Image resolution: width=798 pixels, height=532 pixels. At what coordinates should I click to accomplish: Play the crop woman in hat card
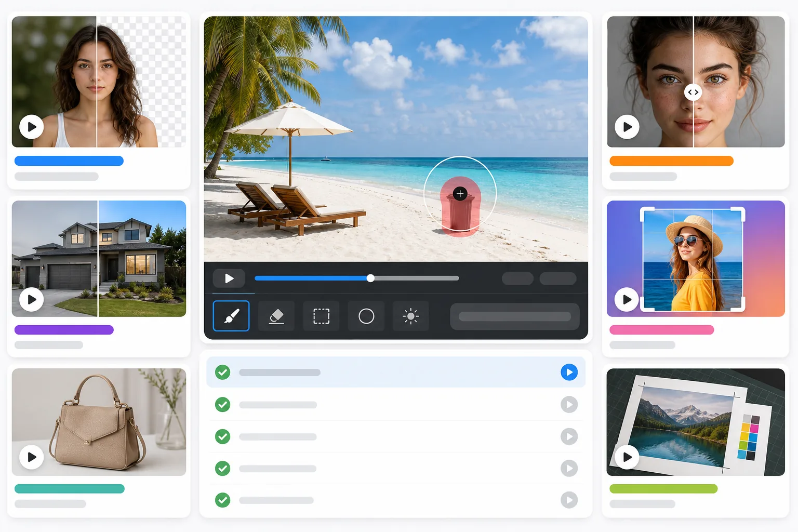(x=627, y=299)
